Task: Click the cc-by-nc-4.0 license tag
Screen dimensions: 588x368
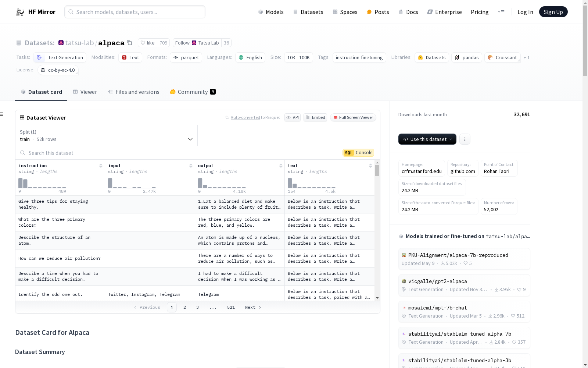Action: tap(58, 70)
